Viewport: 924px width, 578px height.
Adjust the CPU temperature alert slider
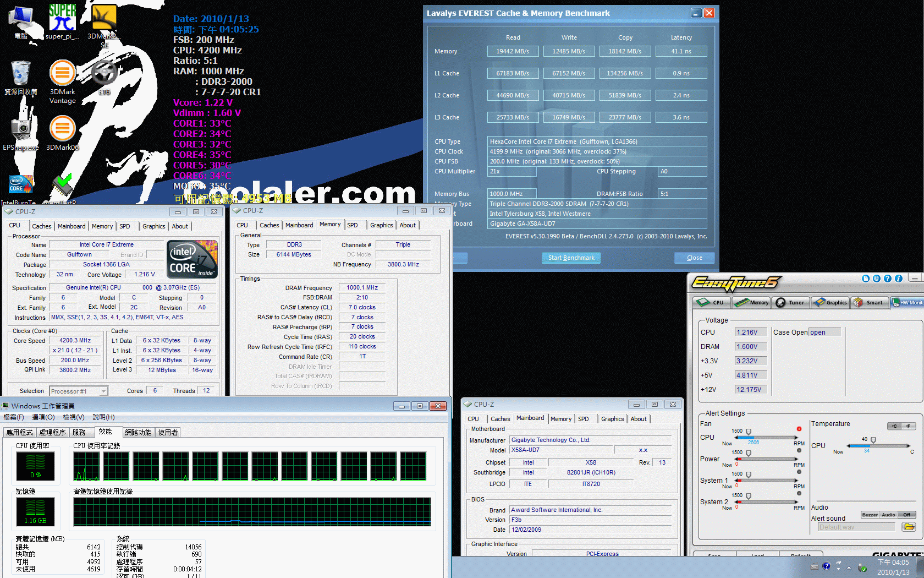coord(873,440)
